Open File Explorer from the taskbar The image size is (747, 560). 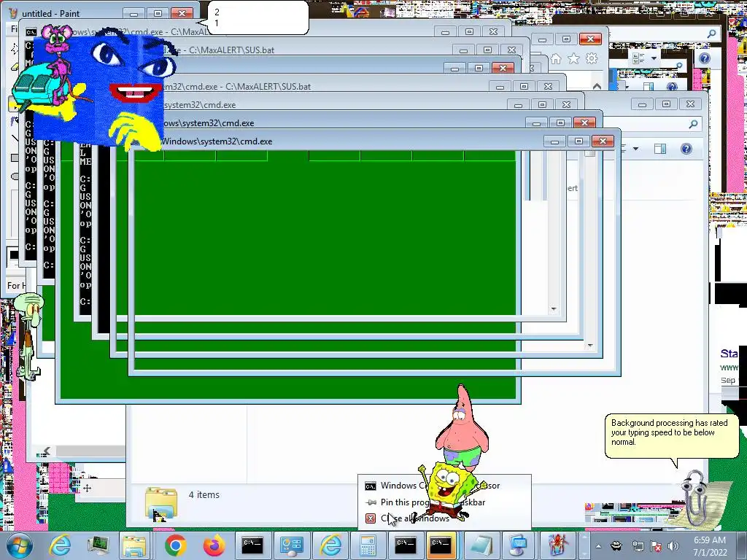pyautogui.click(x=134, y=545)
